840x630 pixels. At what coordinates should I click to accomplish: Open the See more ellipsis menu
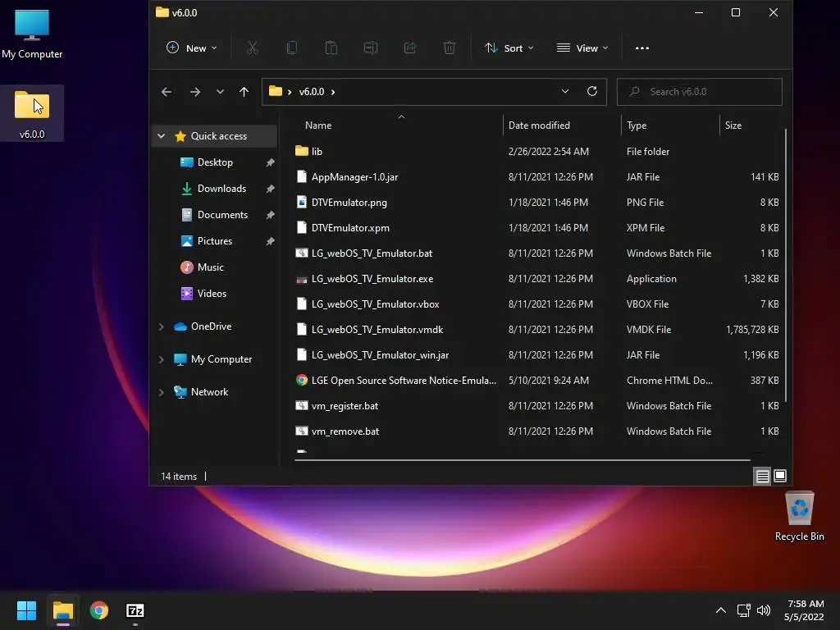[641, 48]
